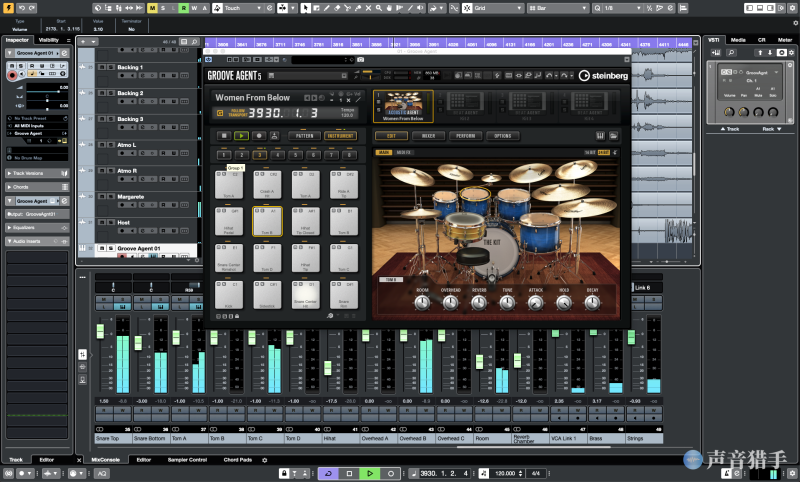Open the Bar grid type dropdown
This screenshot has width=800, height=482.
tap(558, 8)
